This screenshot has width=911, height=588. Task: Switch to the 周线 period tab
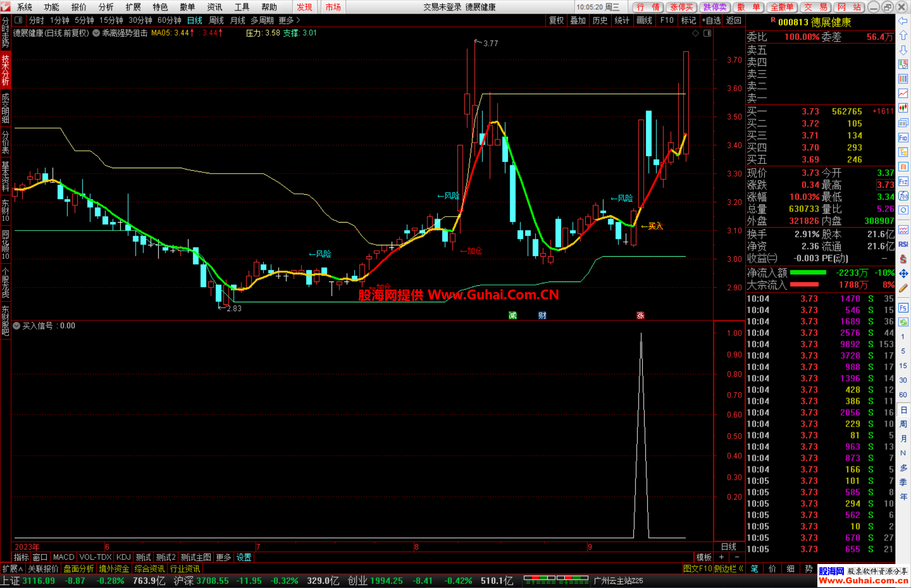pyautogui.click(x=216, y=20)
